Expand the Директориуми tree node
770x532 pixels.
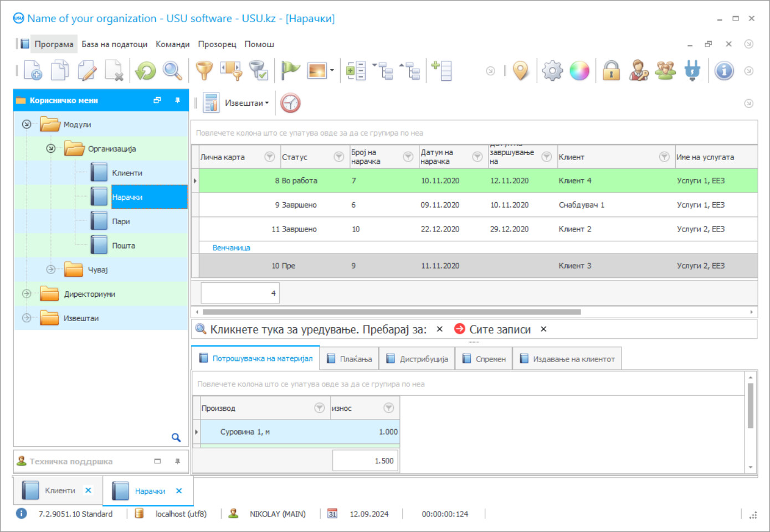pos(27,293)
